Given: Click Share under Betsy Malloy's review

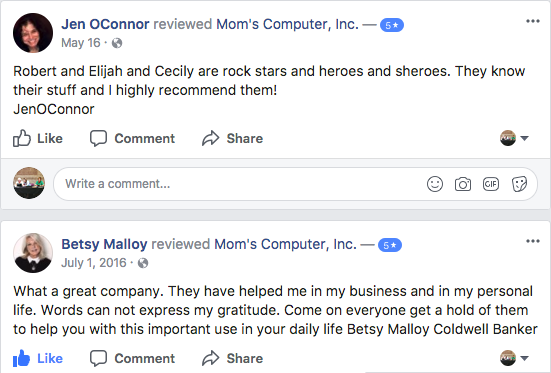Looking at the screenshot, I should [232, 358].
